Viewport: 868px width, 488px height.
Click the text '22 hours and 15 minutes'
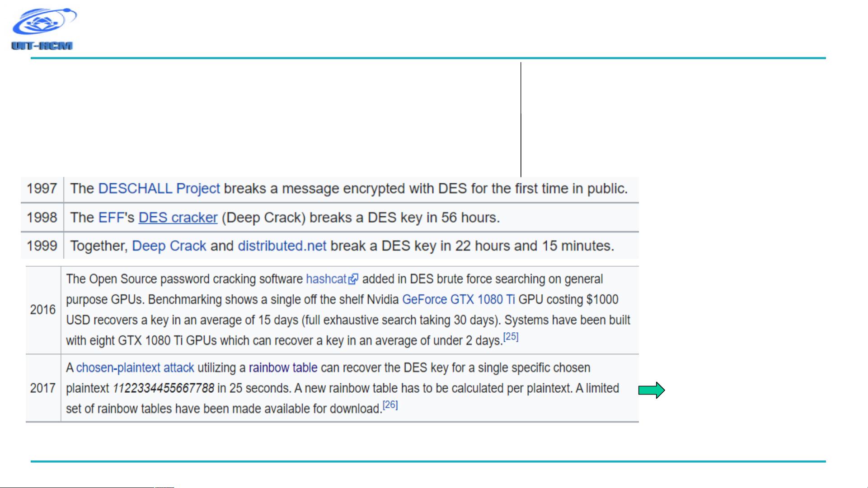pos(533,246)
